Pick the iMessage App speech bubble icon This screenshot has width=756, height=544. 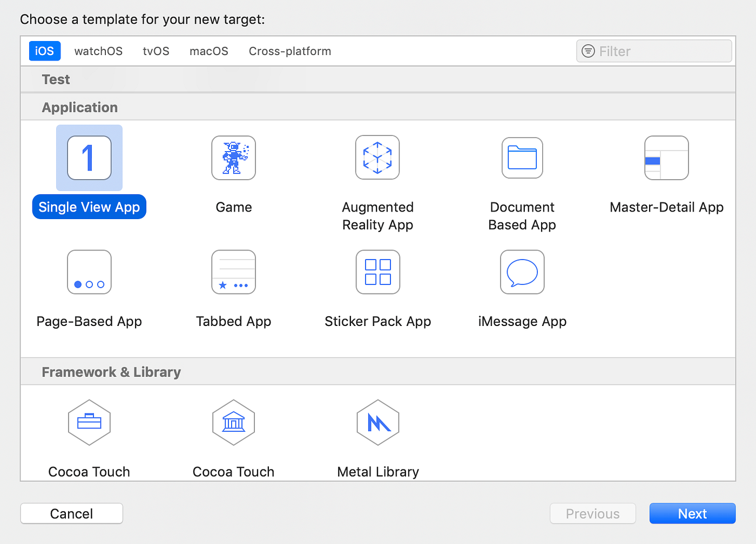coord(522,271)
